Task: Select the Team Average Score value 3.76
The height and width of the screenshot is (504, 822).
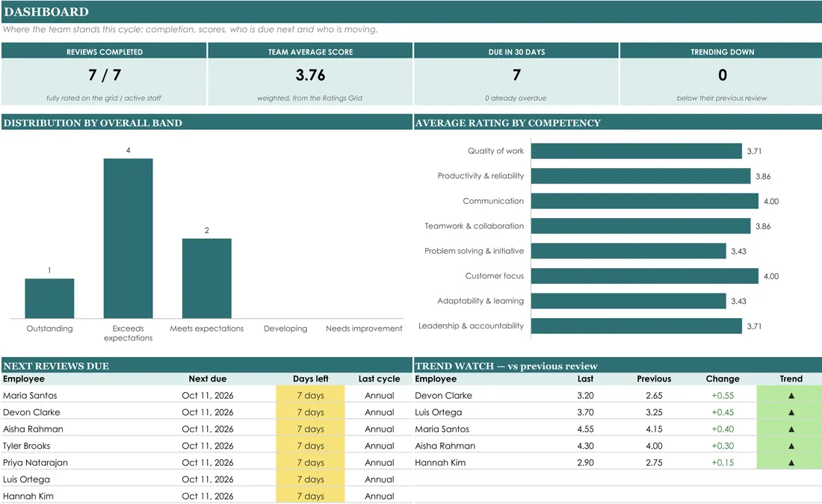Action: click(x=310, y=75)
